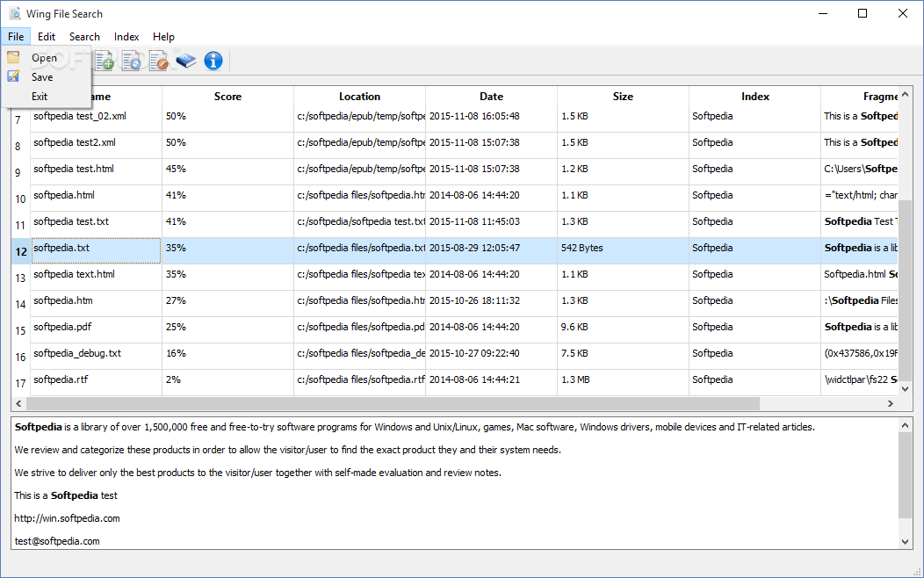924x578 pixels.
Task: Click the 9.6 KB size cell
Action: pos(623,330)
